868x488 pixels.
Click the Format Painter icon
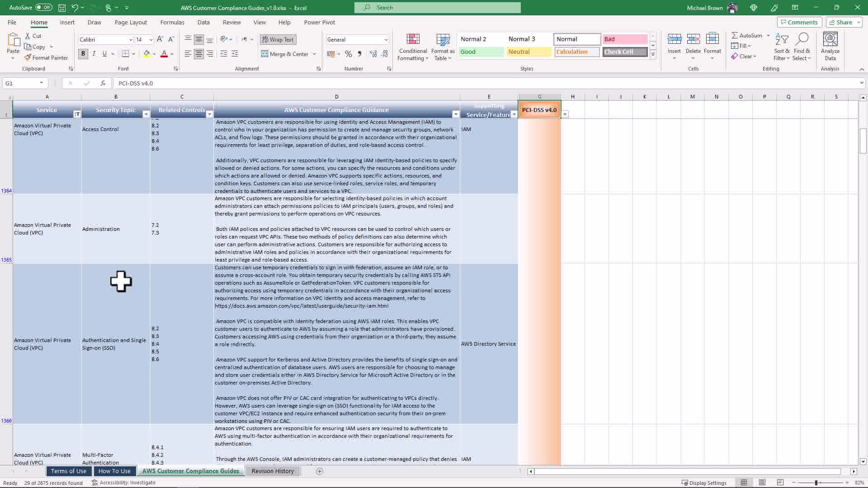pyautogui.click(x=28, y=58)
